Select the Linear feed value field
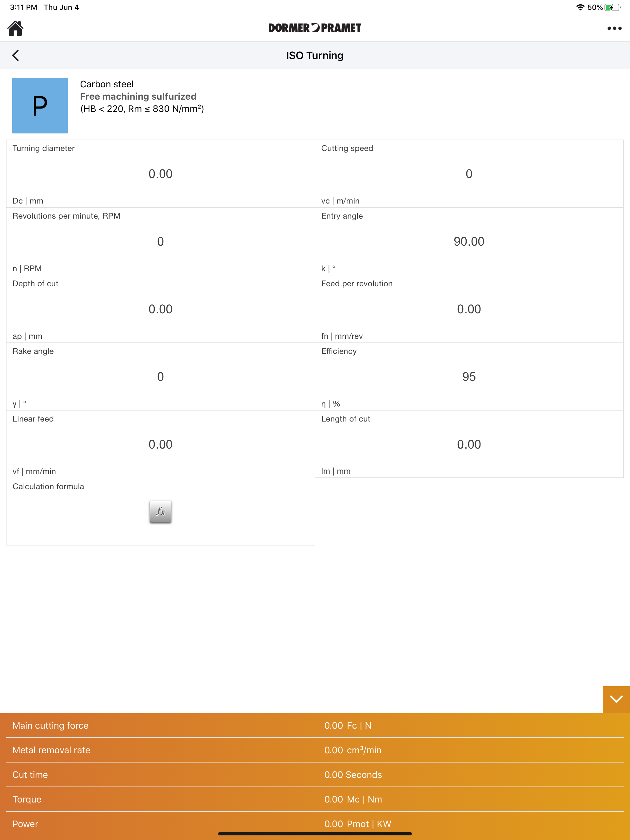Screen dimensions: 630x840 tap(160, 444)
